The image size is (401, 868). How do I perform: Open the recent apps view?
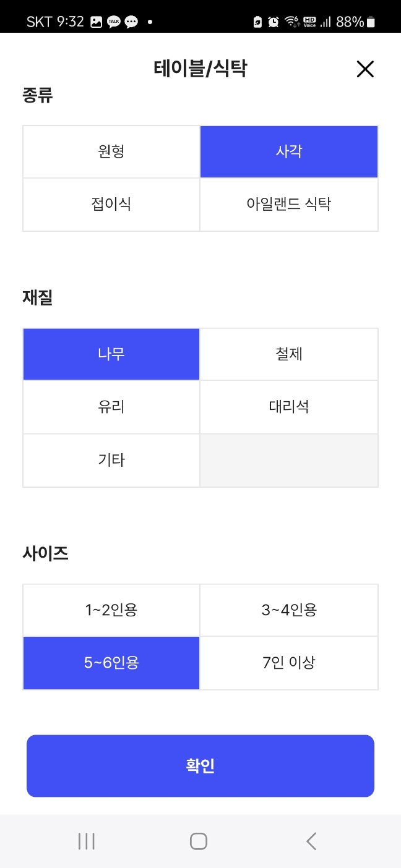coord(87,841)
